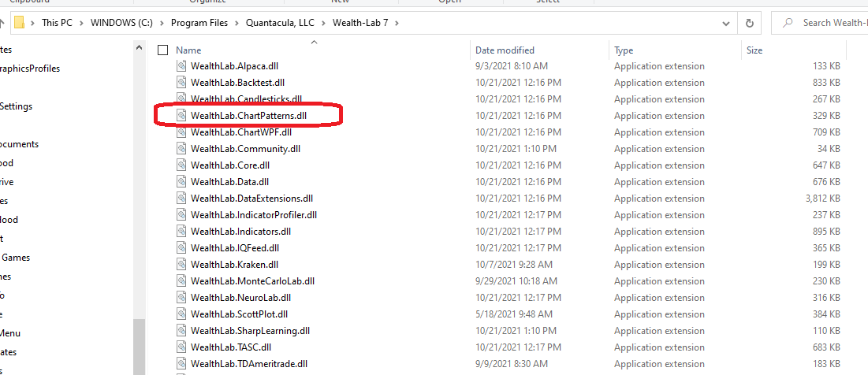868x375 pixels.
Task: Click the navigation pane scrollbar thumb
Action: point(139,347)
